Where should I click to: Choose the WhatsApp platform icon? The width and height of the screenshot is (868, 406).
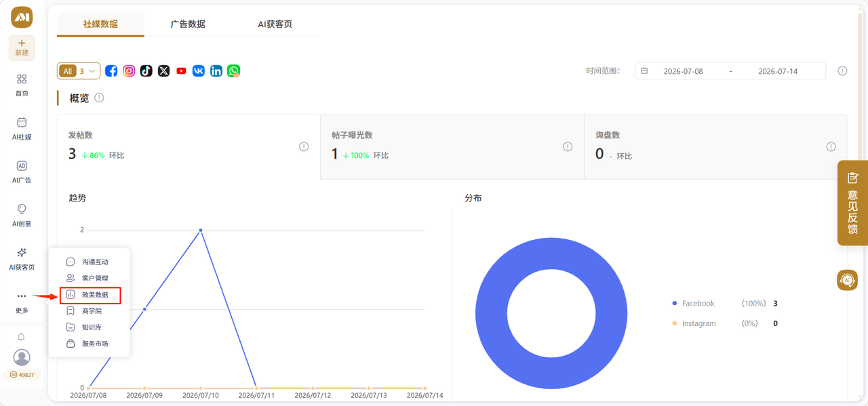pyautogui.click(x=234, y=70)
